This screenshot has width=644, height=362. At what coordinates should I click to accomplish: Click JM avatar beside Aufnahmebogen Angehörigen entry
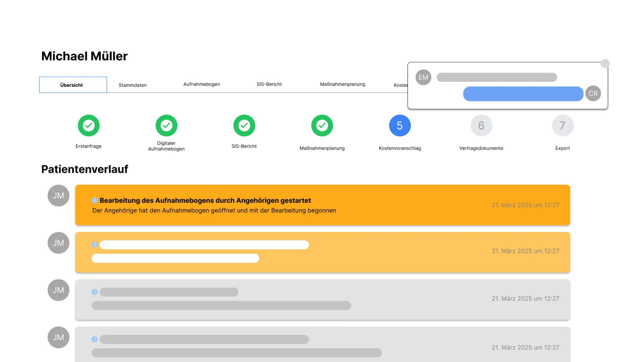click(x=59, y=196)
